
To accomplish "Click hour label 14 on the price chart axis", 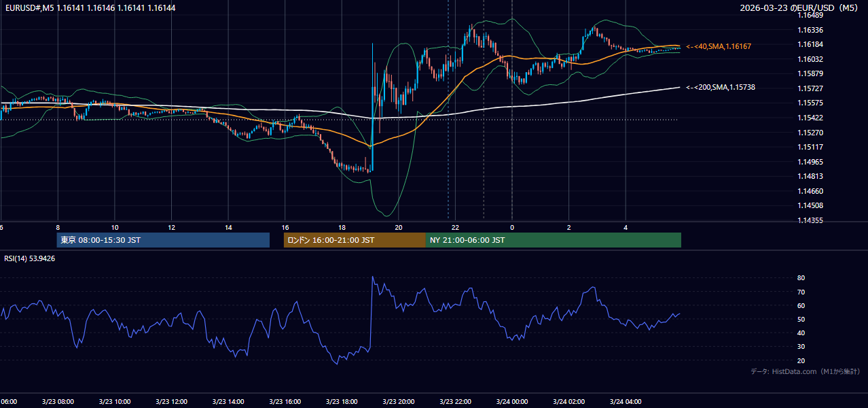I will pyautogui.click(x=228, y=227).
